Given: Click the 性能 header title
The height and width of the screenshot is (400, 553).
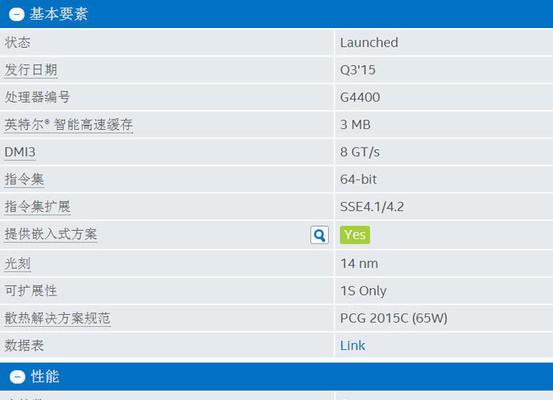Looking at the screenshot, I should pos(45,377).
